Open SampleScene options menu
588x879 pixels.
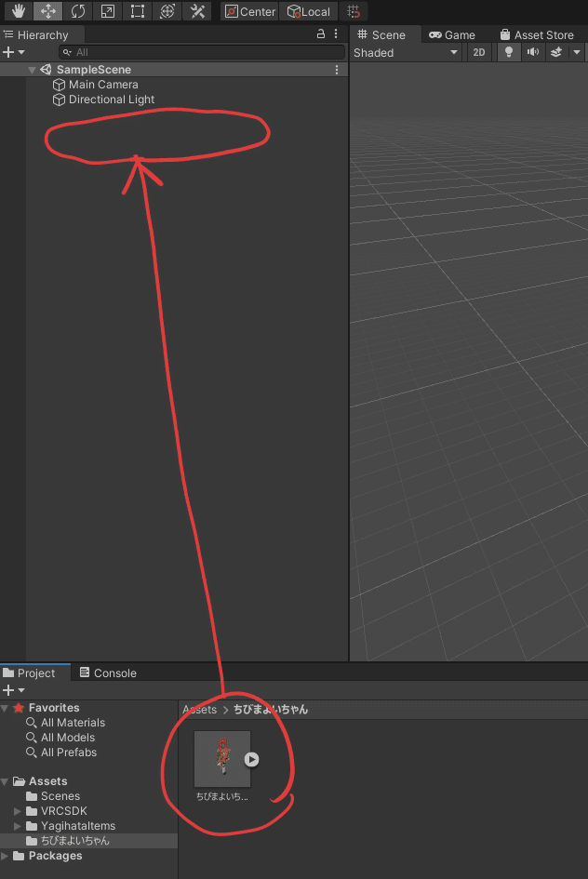[336, 70]
